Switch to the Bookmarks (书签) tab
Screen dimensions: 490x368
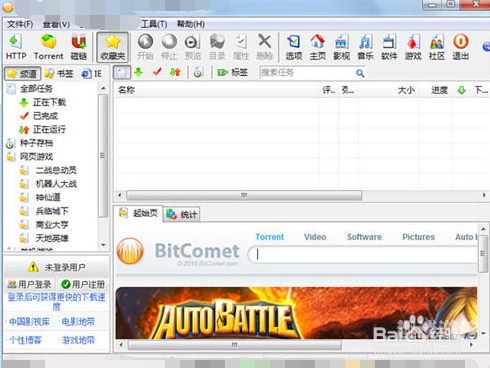coord(59,74)
